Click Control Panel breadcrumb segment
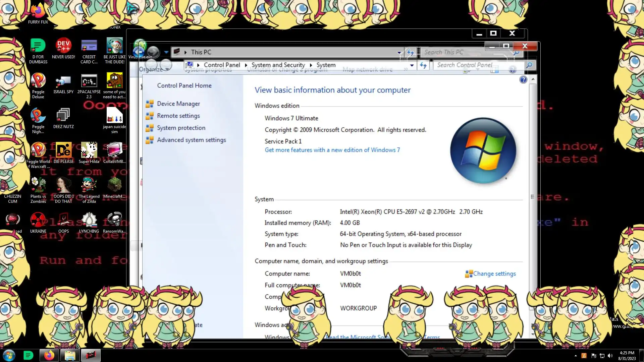The height and width of the screenshot is (362, 644). [x=222, y=65]
